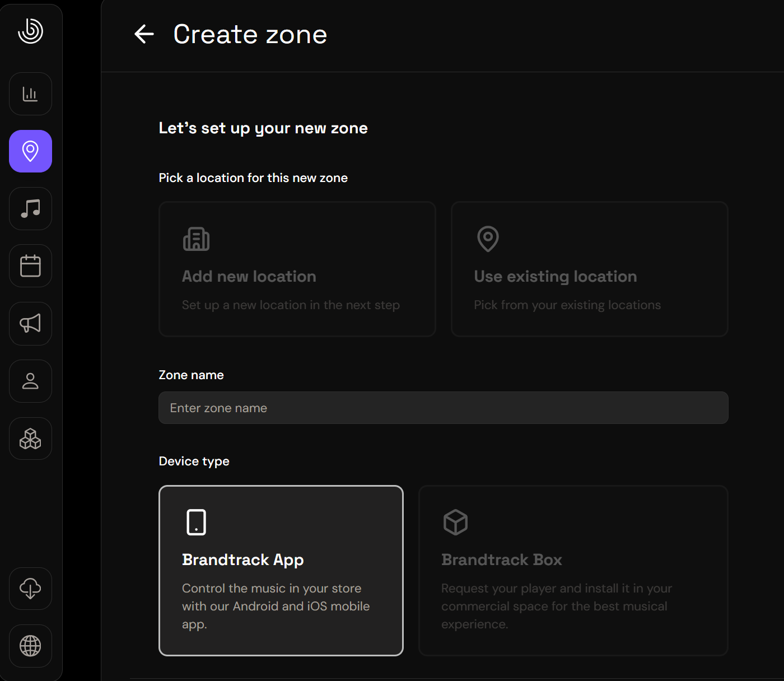Viewport: 784px width, 681px height.
Task: Click the globe language icon
Action: pyautogui.click(x=30, y=646)
